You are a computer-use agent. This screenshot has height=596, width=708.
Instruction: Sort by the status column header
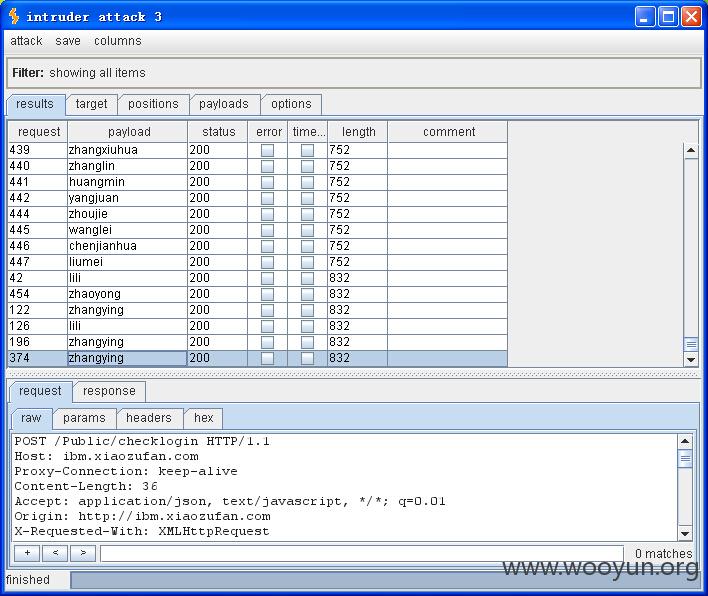(218, 132)
